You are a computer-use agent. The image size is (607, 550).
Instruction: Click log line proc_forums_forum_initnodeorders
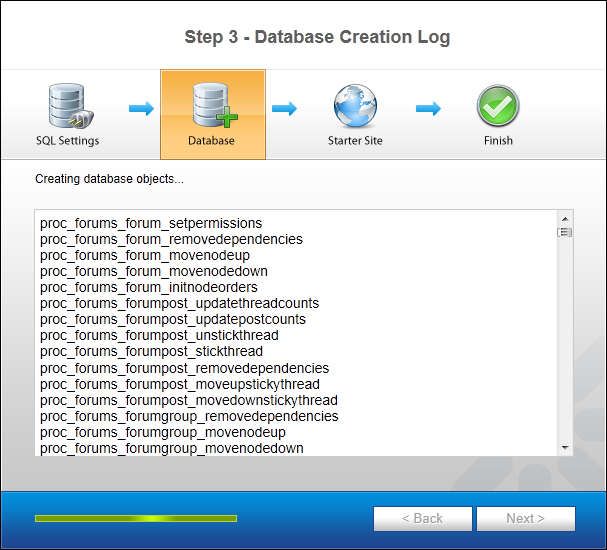click(149, 288)
